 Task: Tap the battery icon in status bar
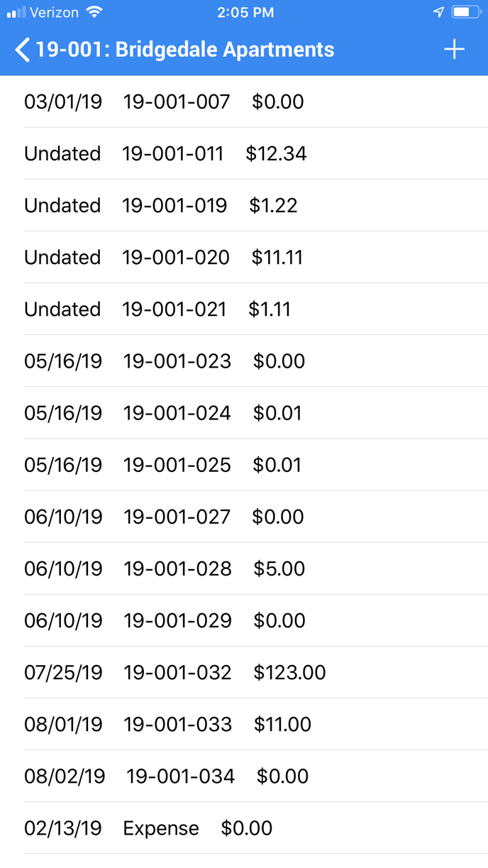pos(466,13)
